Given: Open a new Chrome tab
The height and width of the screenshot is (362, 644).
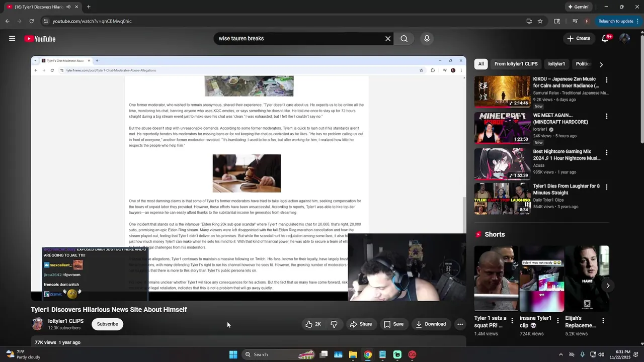Looking at the screenshot, I should 89,7.
